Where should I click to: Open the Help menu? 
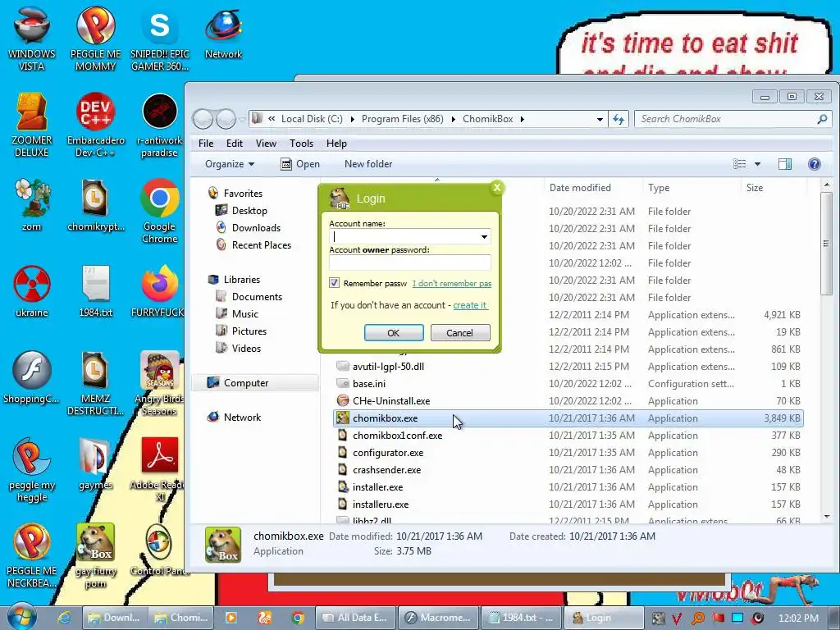click(x=336, y=144)
